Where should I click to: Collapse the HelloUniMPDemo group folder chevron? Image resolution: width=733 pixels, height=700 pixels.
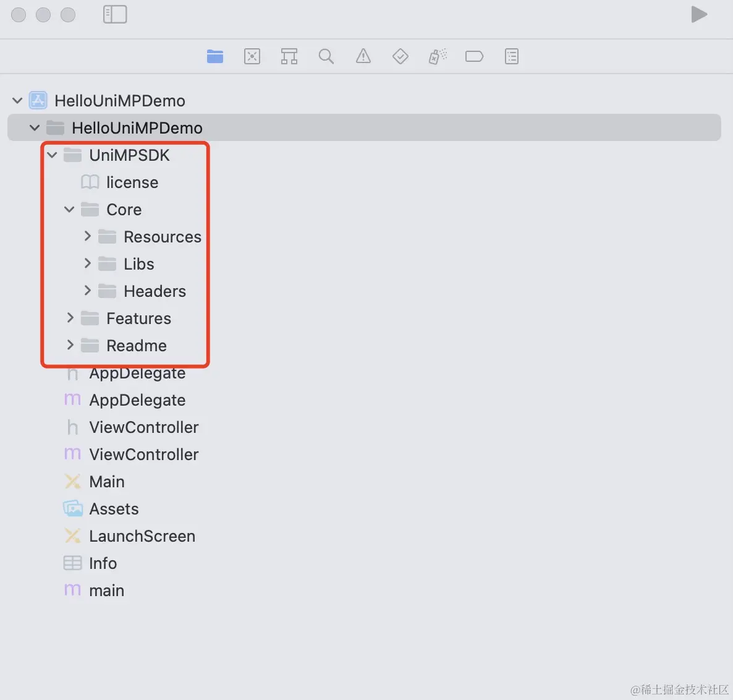(x=35, y=127)
